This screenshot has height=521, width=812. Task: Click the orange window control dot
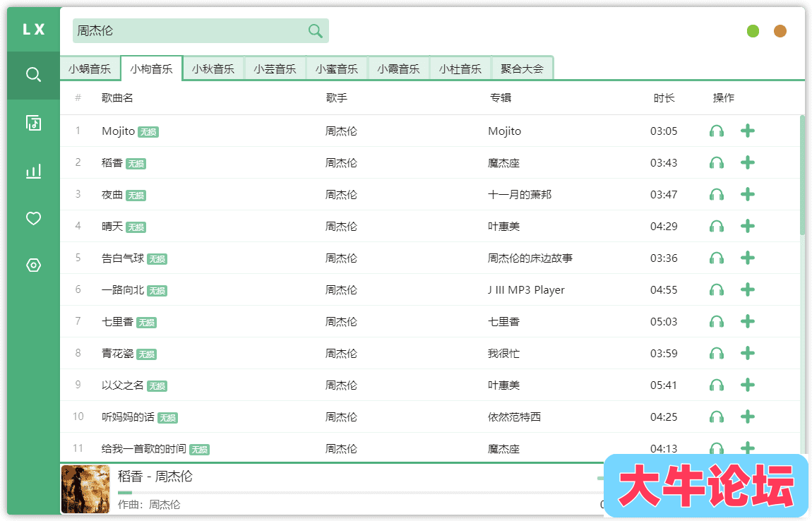780,32
